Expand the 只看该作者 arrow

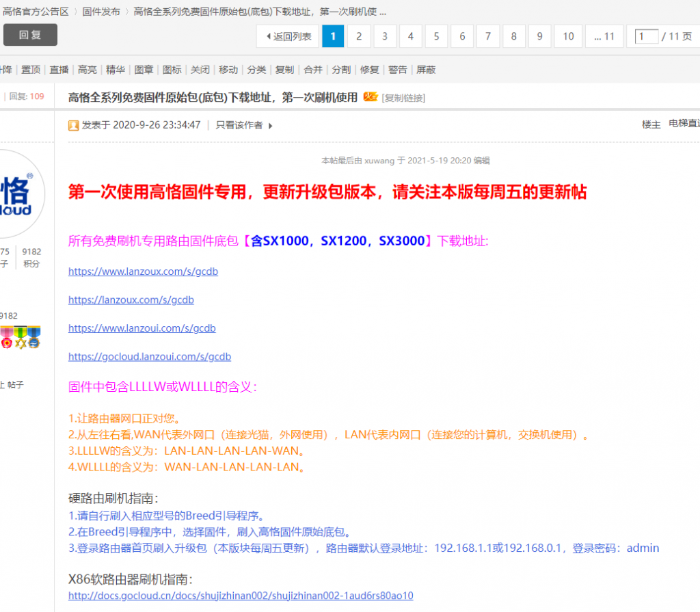pos(270,126)
